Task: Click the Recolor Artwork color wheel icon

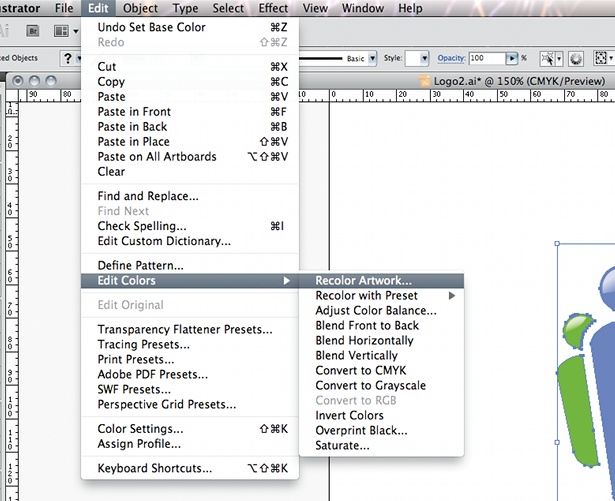Action: (576, 59)
